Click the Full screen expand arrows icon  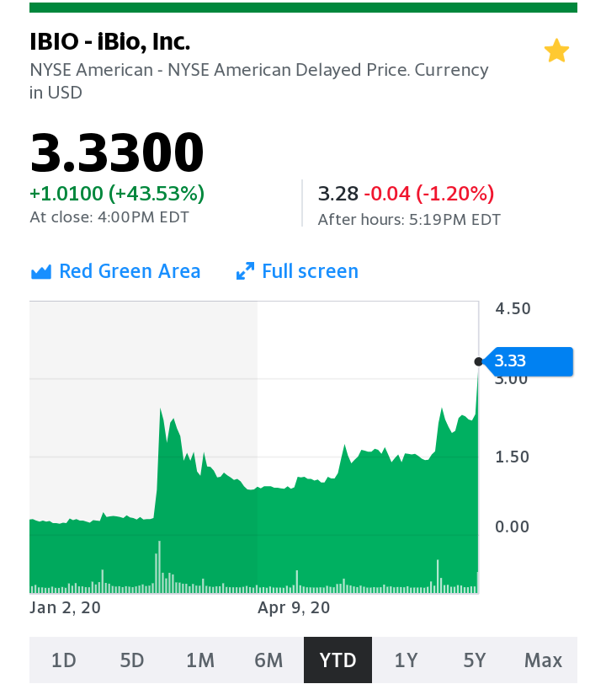point(245,271)
